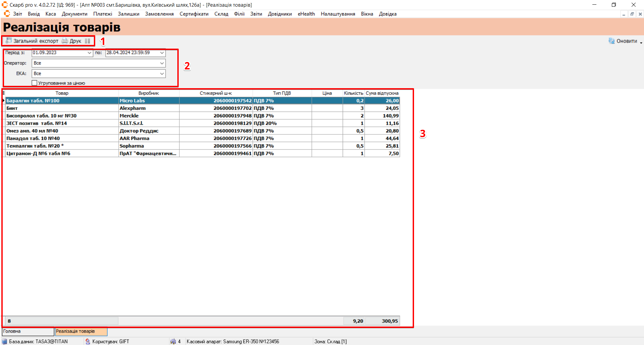644x345 pixels.
Task: Switch to the Головна tab
Action: (27, 331)
